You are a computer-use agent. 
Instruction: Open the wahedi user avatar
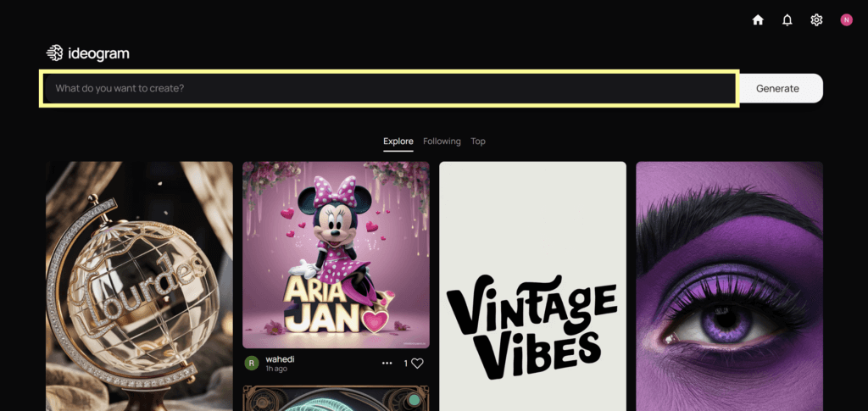252,364
